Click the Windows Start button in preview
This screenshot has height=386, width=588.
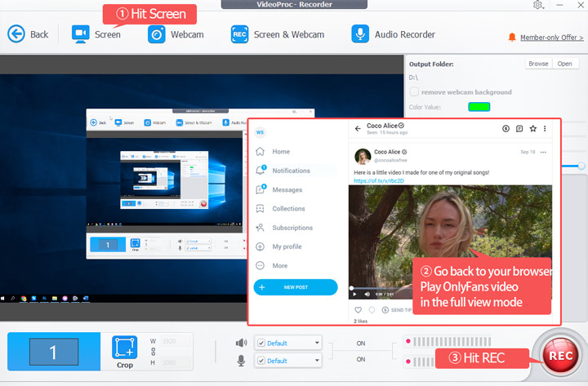(2, 299)
